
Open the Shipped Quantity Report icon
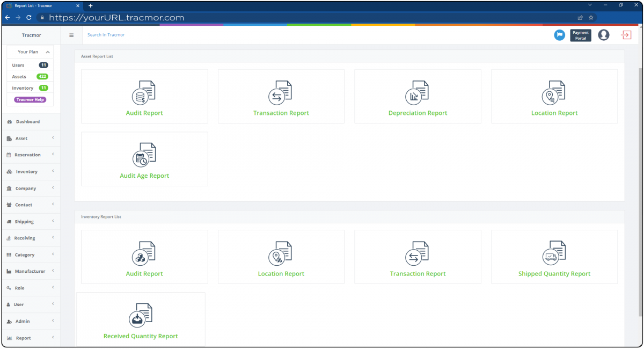click(x=554, y=253)
